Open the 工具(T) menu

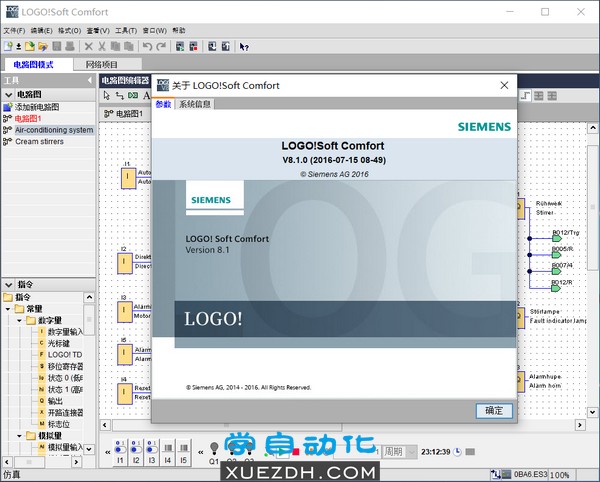coord(126,31)
